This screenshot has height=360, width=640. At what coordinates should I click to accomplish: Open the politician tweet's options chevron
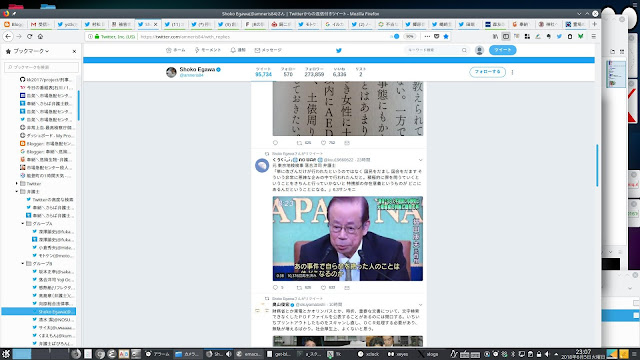coord(420,160)
